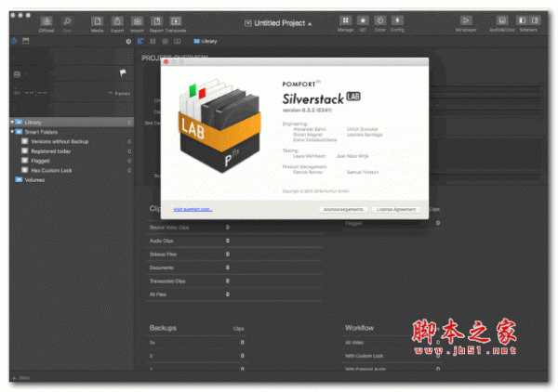Select the column view mode icon
Viewport: 558px width, 392px height.
click(153, 41)
